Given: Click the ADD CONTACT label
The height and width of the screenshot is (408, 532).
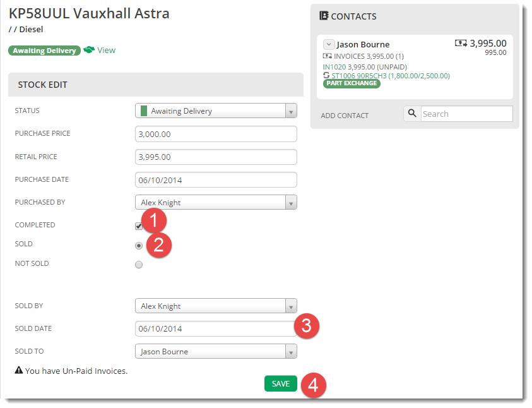Looking at the screenshot, I should coord(345,116).
